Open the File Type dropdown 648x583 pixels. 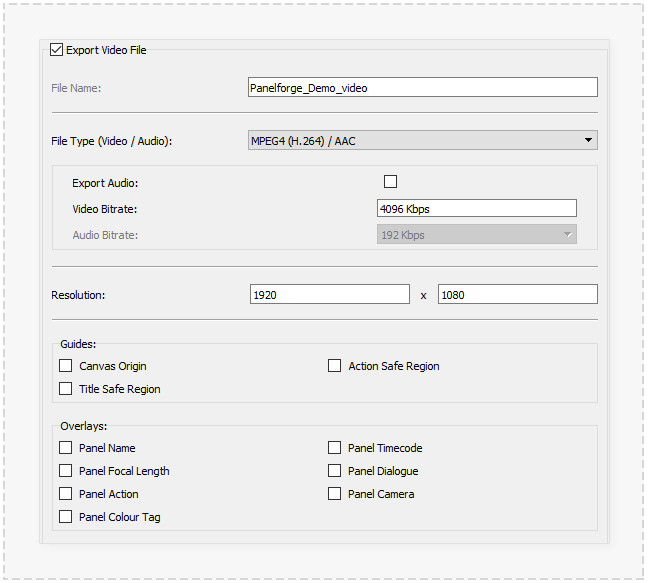coord(422,141)
